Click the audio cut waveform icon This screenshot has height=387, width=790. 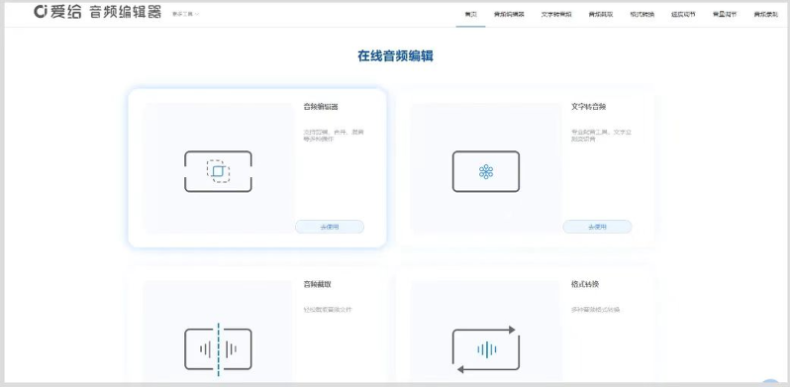218,349
